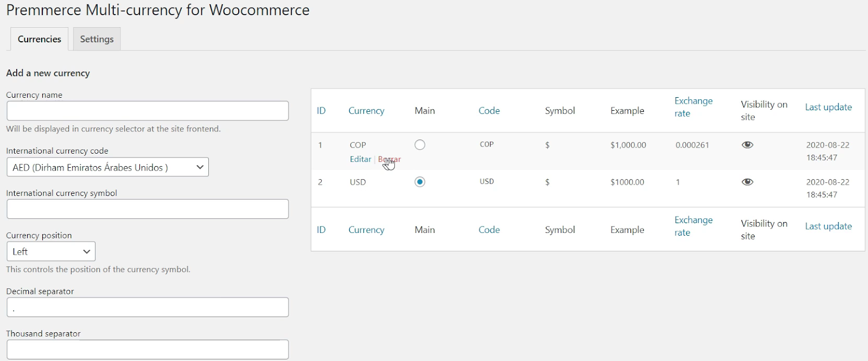
Task: Sort by Exchange rate in table footer
Action: click(x=693, y=226)
